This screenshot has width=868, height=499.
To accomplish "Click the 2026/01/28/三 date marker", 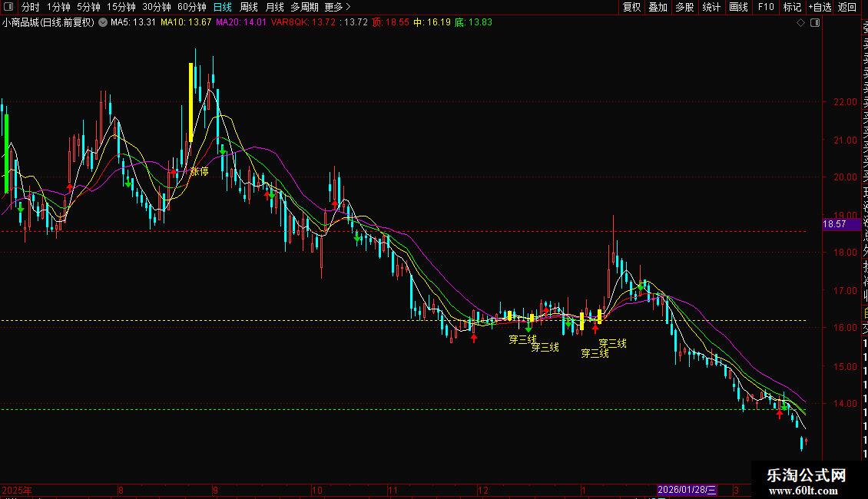I will [x=687, y=490].
